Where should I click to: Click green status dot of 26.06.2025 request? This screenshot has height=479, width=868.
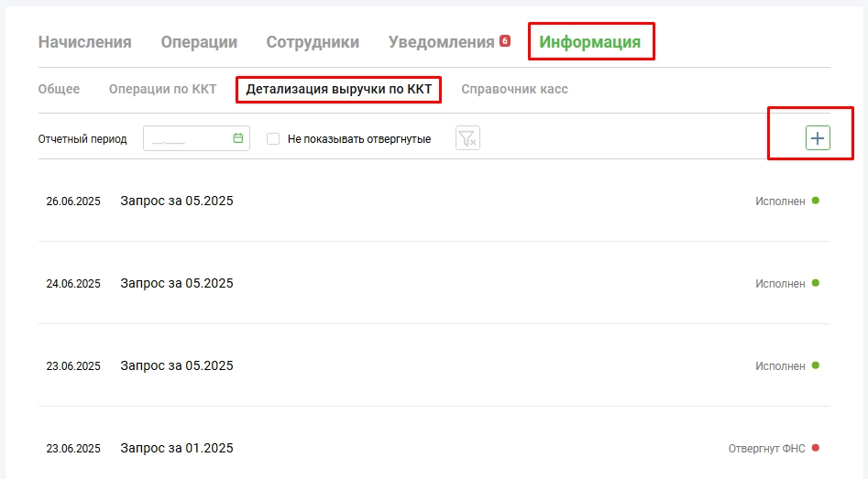pos(816,201)
